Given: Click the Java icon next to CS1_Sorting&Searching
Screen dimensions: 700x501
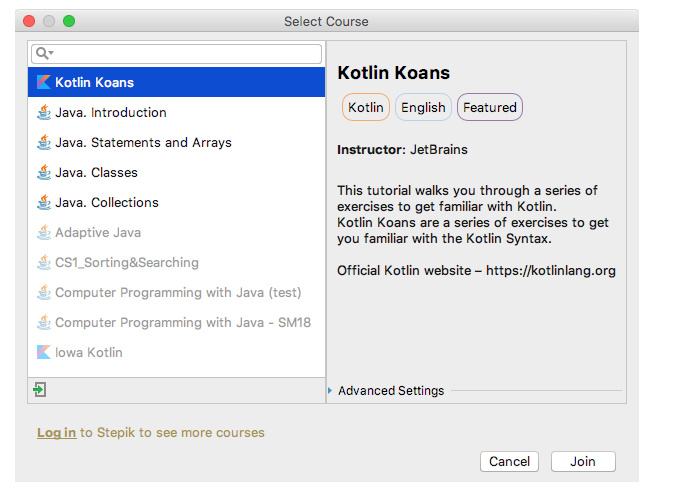Looking at the screenshot, I should (43, 262).
